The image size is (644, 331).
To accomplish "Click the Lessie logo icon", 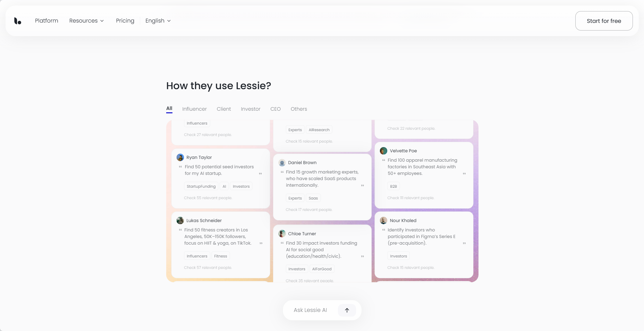I will (18, 21).
